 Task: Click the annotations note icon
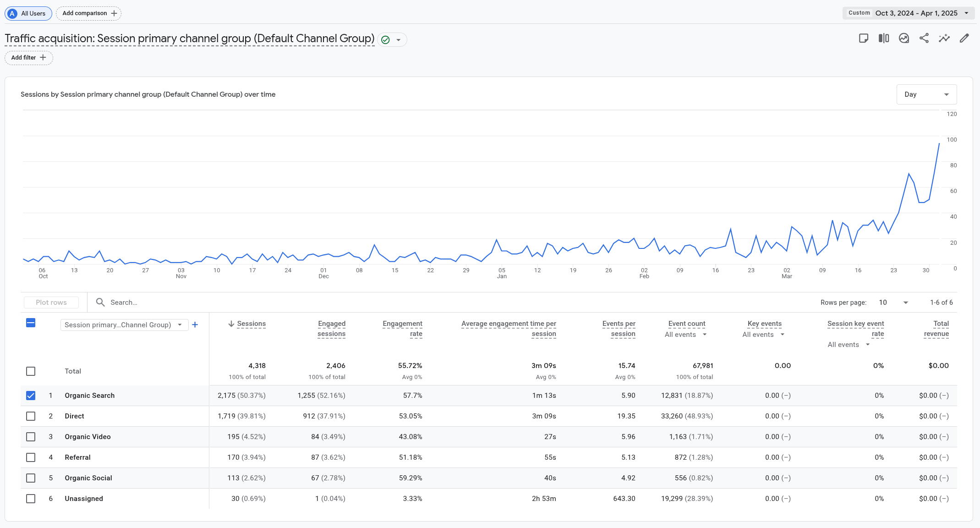(x=863, y=38)
